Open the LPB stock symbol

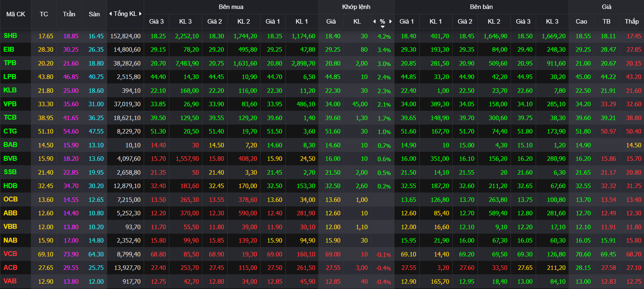[10, 77]
